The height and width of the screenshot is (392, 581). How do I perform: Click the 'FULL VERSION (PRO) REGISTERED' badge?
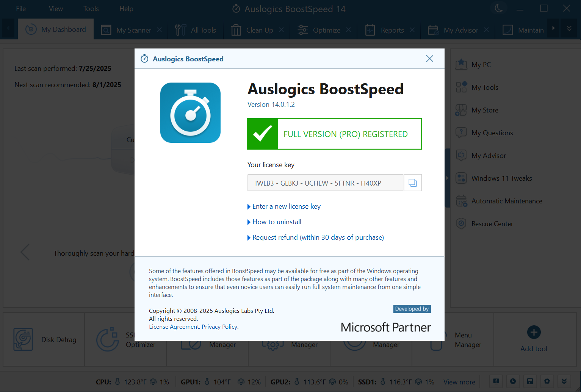coord(334,134)
